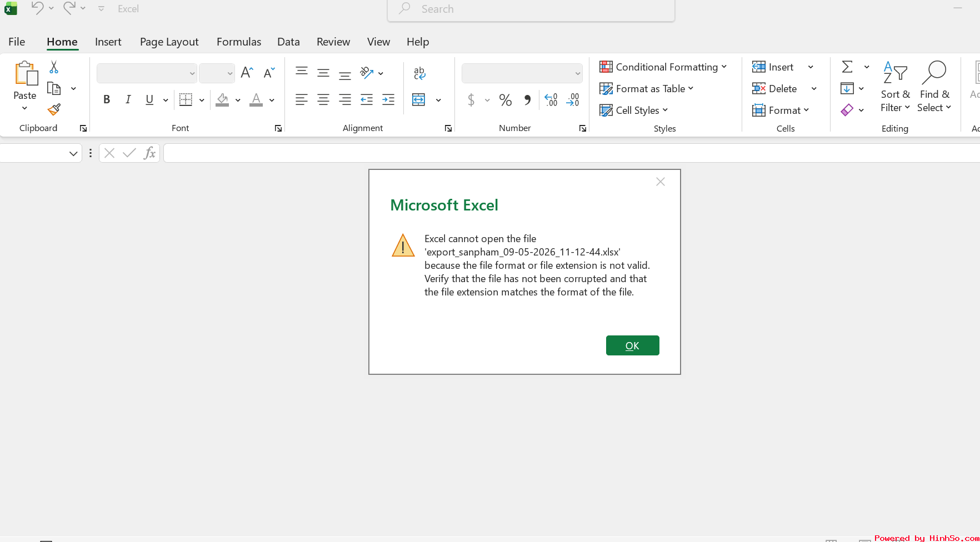Apply the Fill Color bucket
Image resolution: width=980 pixels, height=542 pixels.
pos(222,100)
